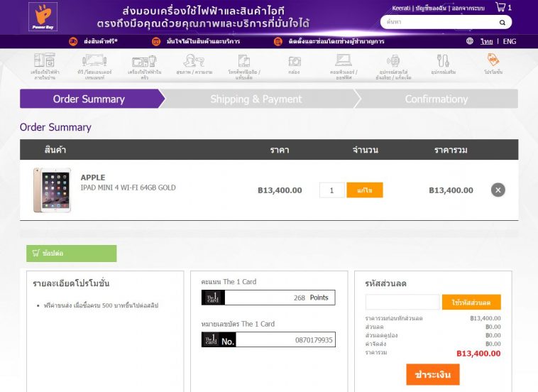This screenshot has height=392, width=538.
Task: Select the Shipping & Payment step tab
Action: click(256, 99)
